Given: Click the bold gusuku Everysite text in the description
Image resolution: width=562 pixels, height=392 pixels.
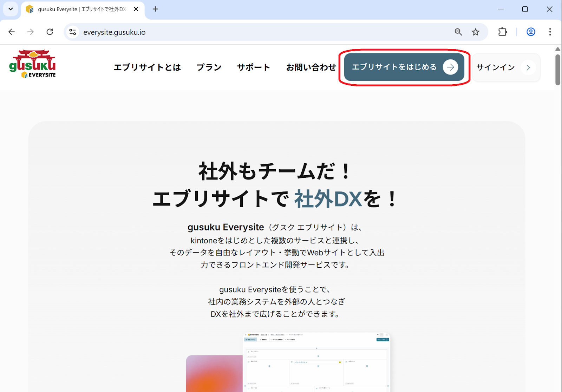Looking at the screenshot, I should click(x=226, y=227).
